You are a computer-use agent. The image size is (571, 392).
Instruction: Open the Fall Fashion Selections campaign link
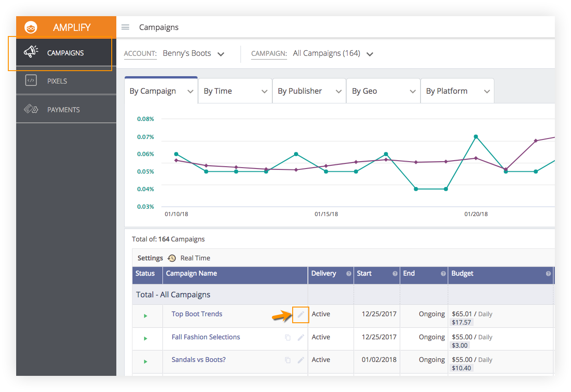[205, 337]
